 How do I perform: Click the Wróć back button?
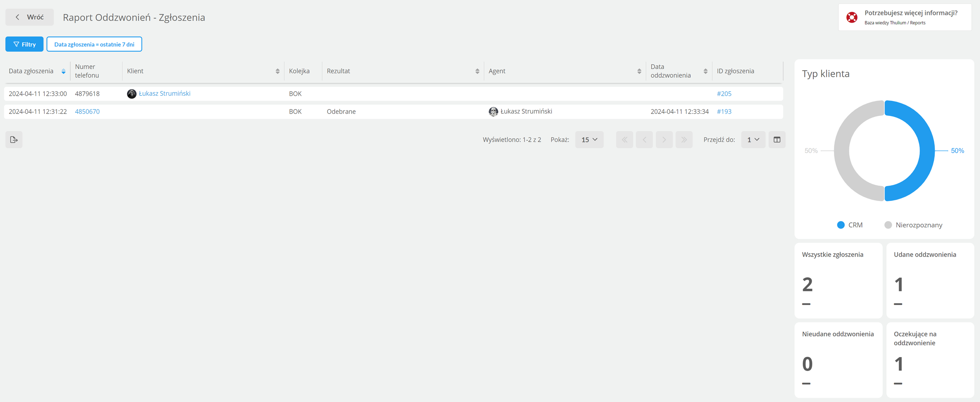click(29, 17)
